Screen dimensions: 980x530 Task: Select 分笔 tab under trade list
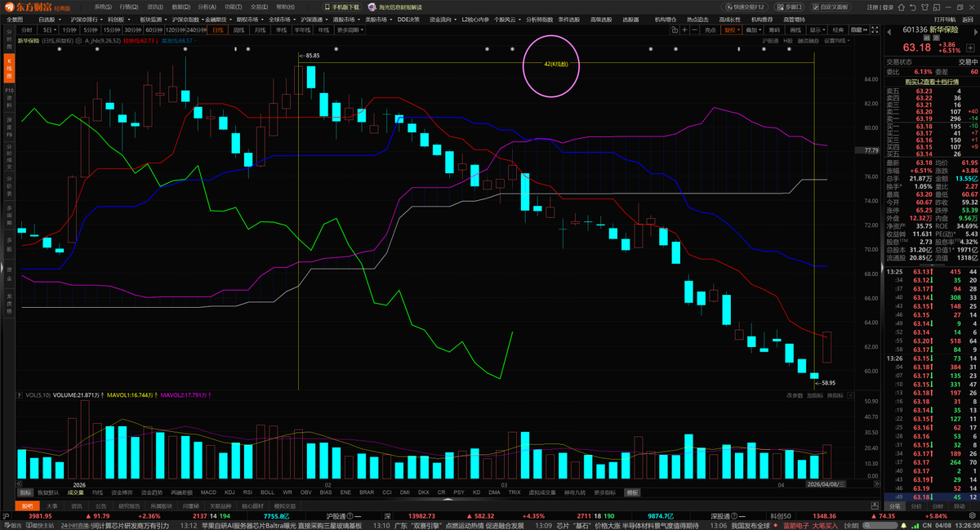coord(895,506)
